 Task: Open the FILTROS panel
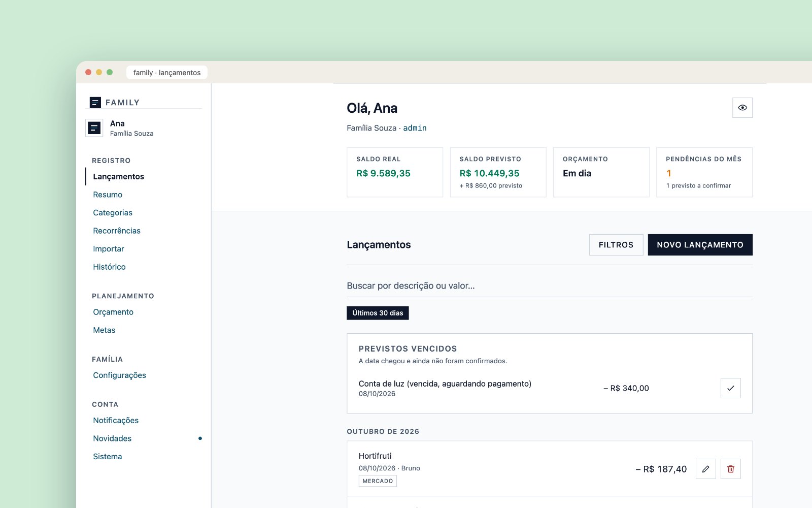click(616, 245)
